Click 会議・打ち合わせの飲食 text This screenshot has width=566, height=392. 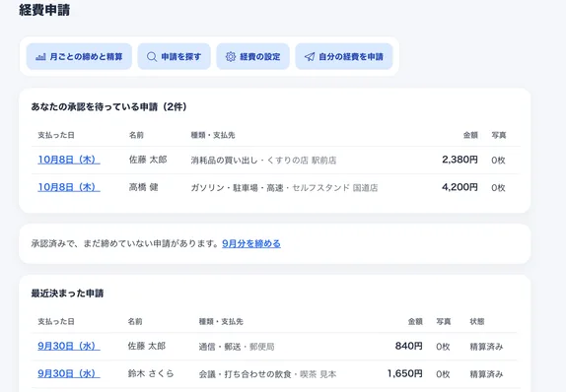point(246,374)
